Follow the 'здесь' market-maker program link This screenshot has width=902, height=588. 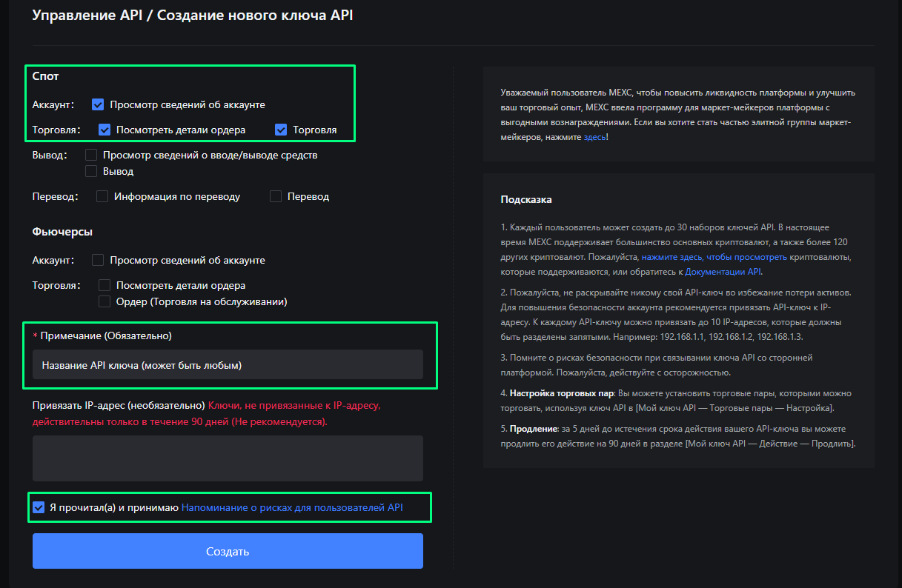pyautogui.click(x=594, y=137)
